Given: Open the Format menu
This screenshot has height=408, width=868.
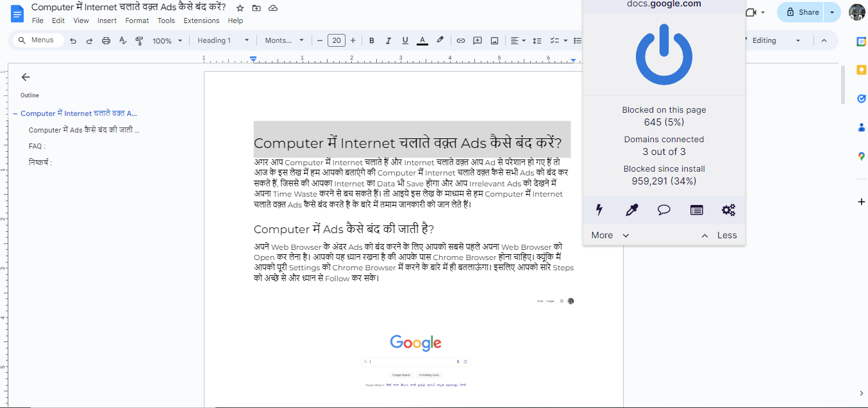Looking at the screenshot, I should pyautogui.click(x=137, y=20).
